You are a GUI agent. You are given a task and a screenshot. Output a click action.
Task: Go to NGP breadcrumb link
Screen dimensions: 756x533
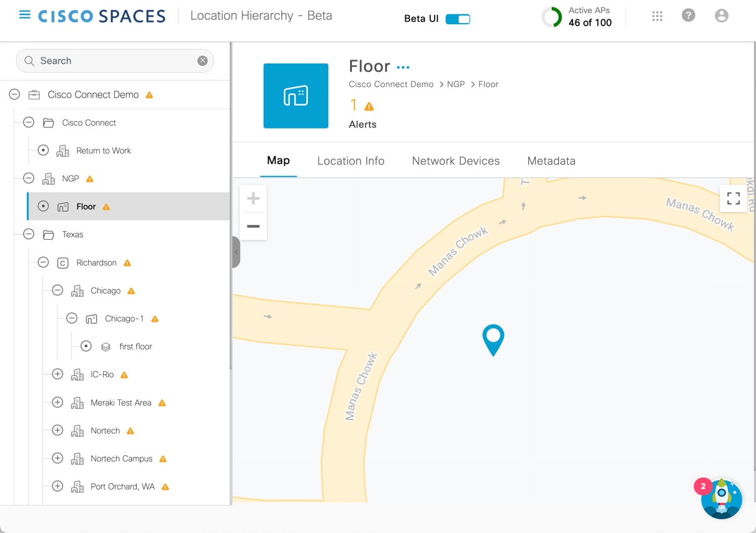tap(456, 84)
